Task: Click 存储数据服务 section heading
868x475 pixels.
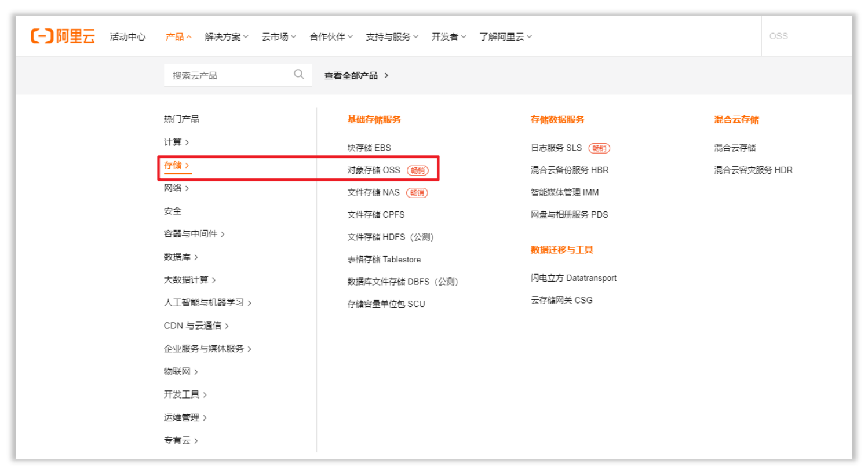Action: 557,119
